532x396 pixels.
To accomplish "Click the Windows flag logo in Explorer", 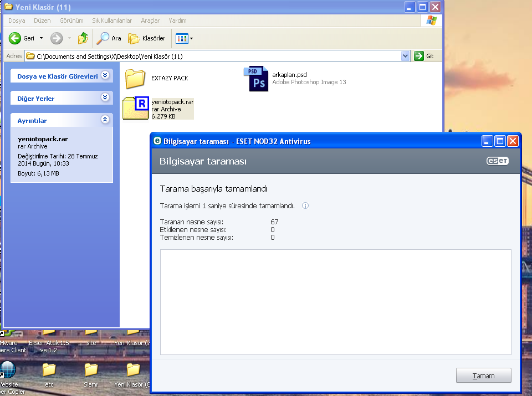I will [x=431, y=20].
